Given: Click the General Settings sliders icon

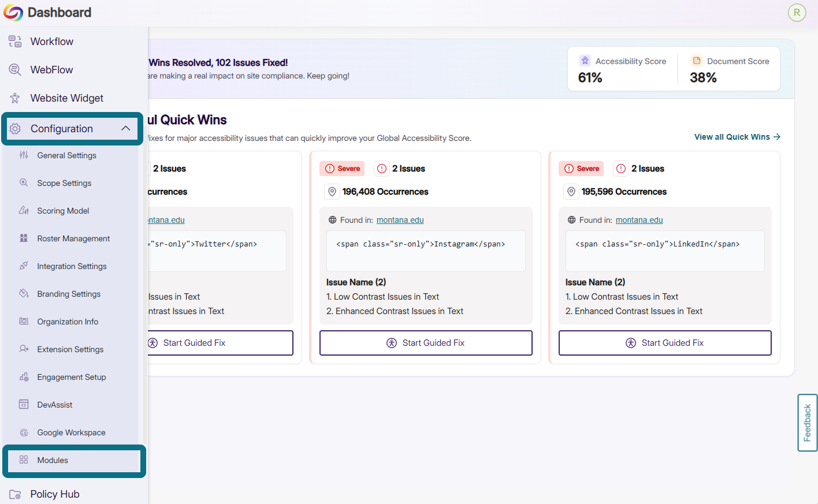Looking at the screenshot, I should (x=24, y=155).
